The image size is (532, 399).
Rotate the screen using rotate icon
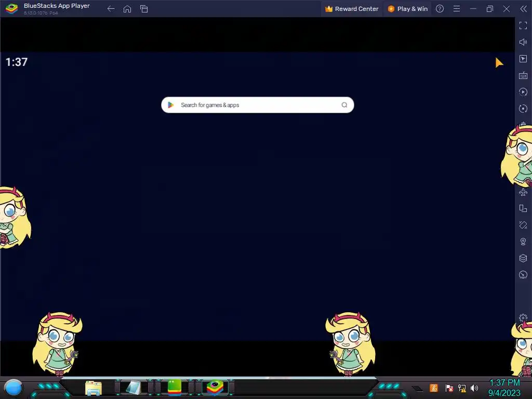[x=523, y=225]
